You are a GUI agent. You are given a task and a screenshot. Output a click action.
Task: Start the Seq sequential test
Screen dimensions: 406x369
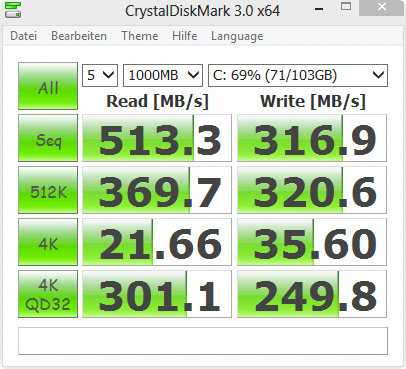coord(48,138)
